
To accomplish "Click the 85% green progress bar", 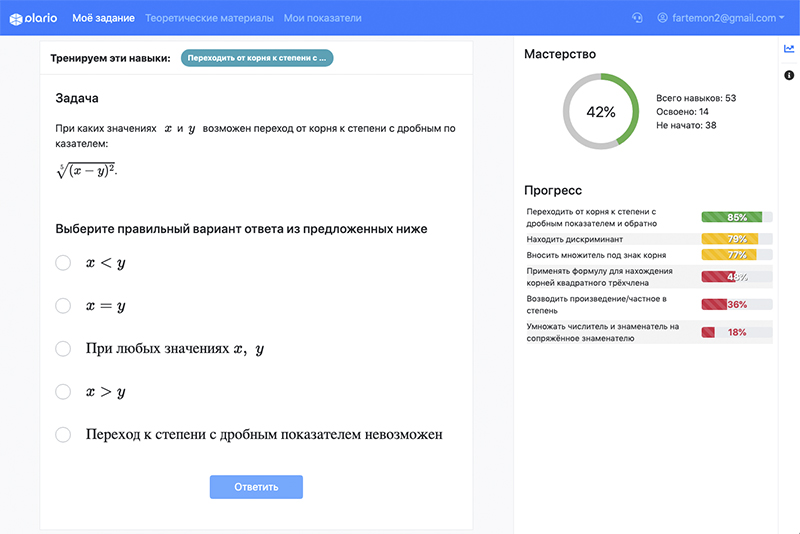I will tap(737, 217).
